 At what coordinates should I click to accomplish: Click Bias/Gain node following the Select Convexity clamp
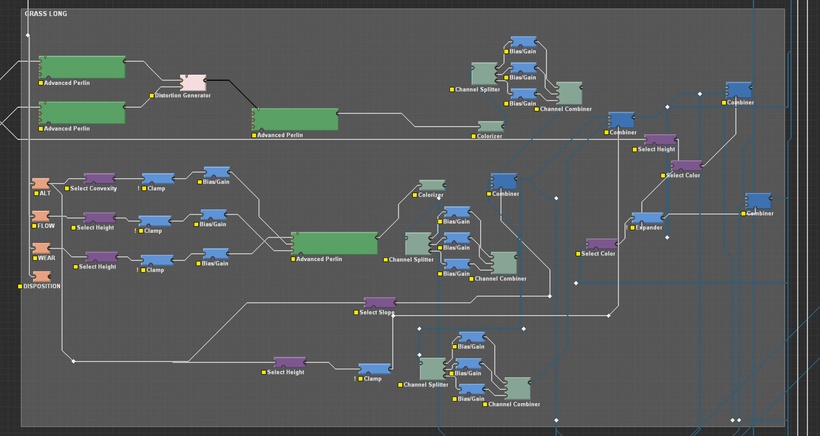tap(217, 173)
